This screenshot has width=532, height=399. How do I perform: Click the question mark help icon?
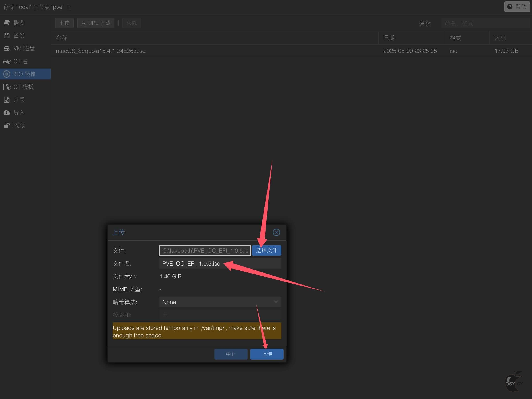tap(510, 7)
